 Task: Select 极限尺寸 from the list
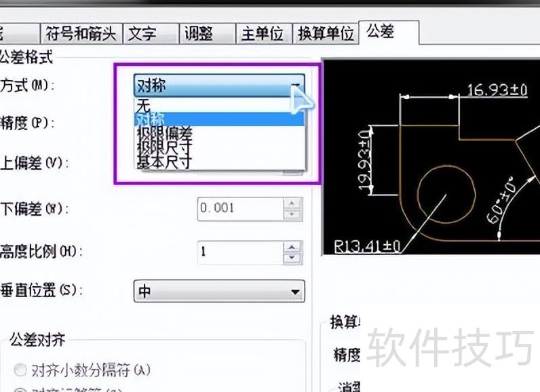click(219, 147)
